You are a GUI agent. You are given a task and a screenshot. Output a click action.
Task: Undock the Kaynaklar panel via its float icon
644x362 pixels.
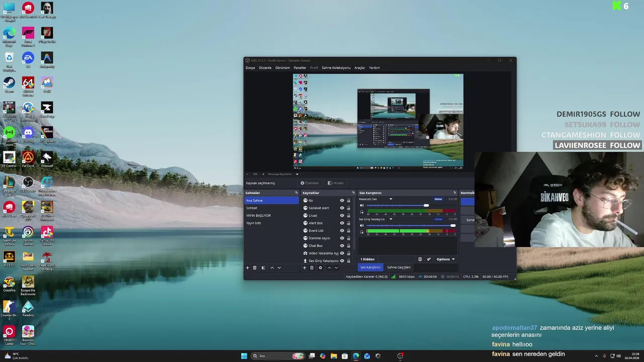(353, 193)
